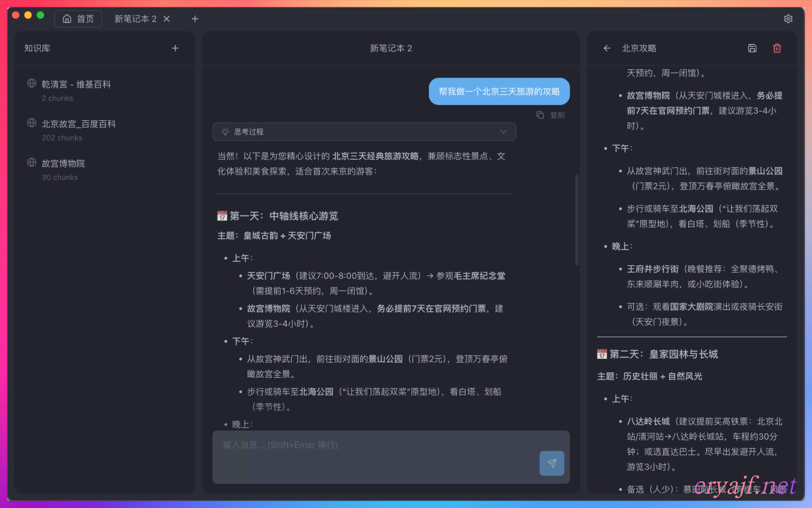Go back using the note's arrow

click(607, 48)
